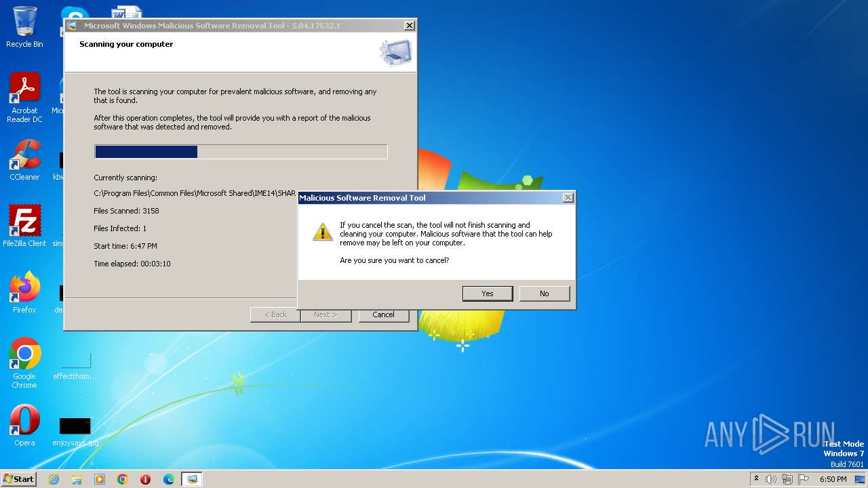Screen dimensions: 868x488
Task: Click the volume tray icon
Action: (771, 479)
